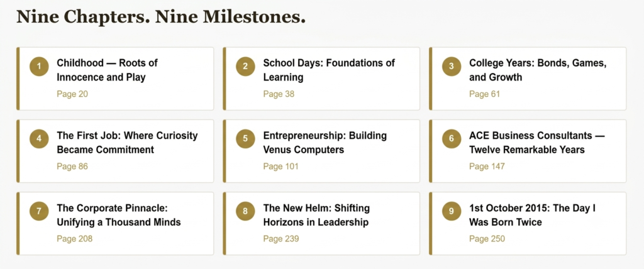Click the gold number 1 badge
644x269 pixels.
click(39, 66)
